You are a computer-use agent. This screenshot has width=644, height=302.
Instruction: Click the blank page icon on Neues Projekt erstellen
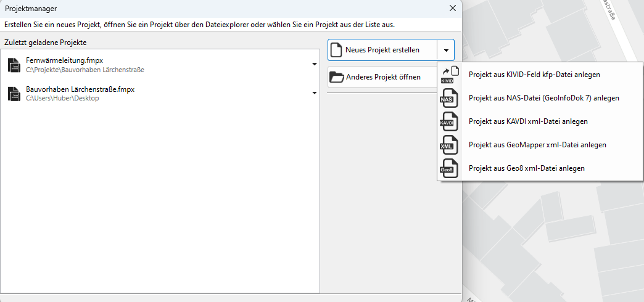(x=336, y=50)
